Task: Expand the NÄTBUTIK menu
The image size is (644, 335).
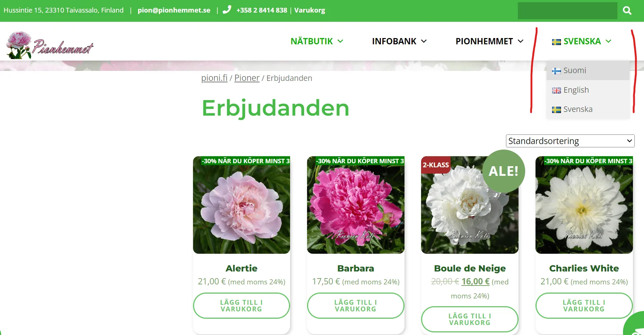Action: coord(317,41)
